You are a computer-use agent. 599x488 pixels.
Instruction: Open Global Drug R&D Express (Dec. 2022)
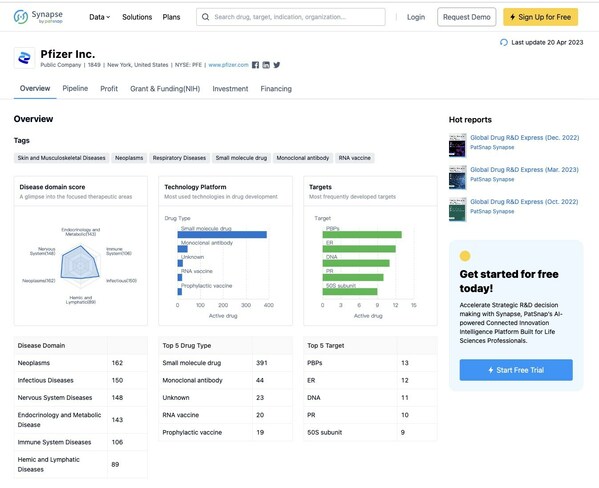(x=525, y=138)
